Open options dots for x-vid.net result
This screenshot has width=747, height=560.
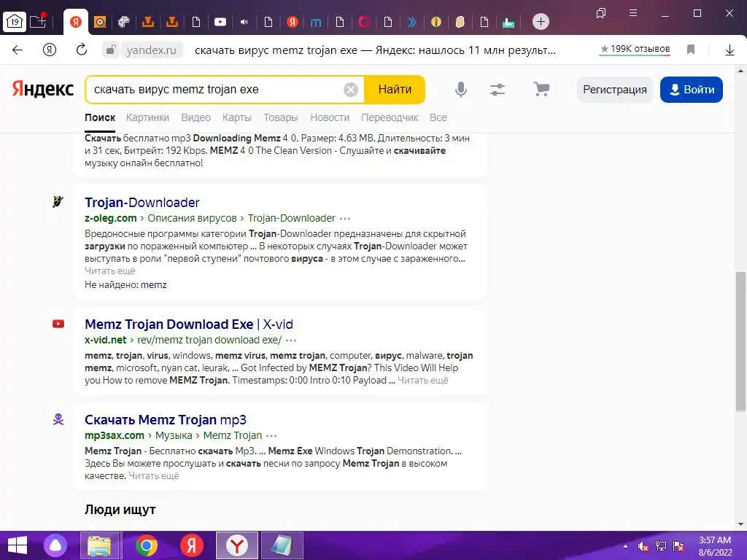pos(291,341)
